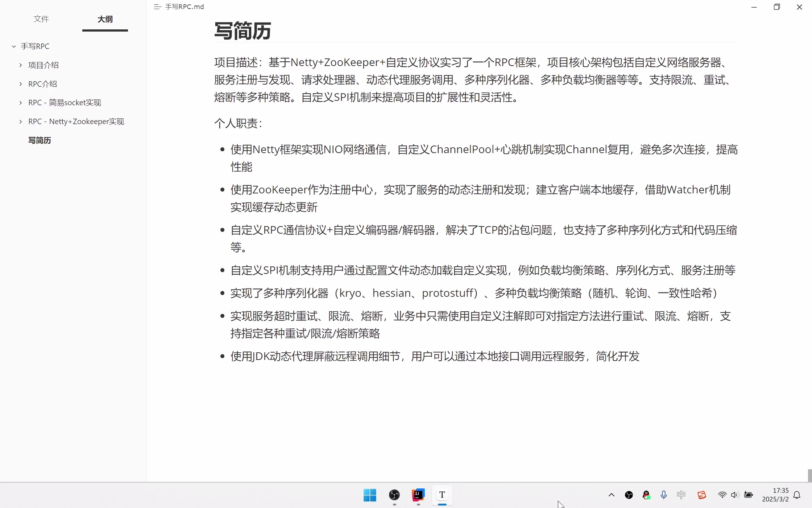Open QQ from the system tray
The width and height of the screenshot is (812, 508).
coord(646,495)
